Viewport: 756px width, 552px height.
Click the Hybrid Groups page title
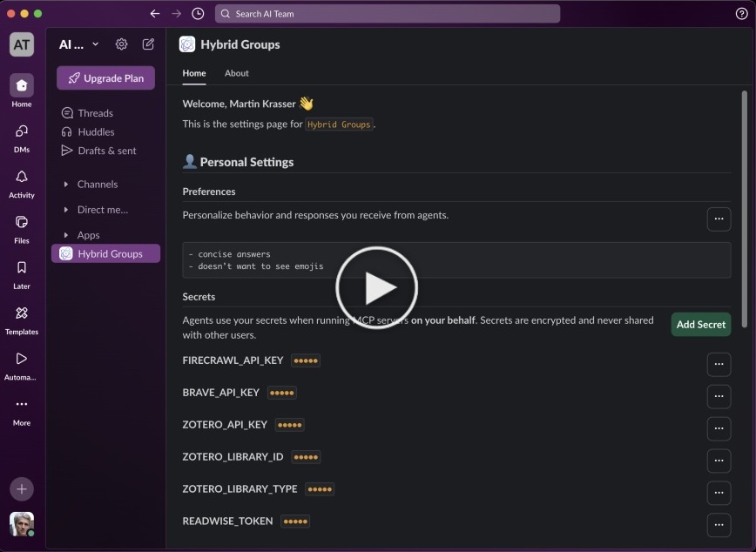[x=240, y=44]
